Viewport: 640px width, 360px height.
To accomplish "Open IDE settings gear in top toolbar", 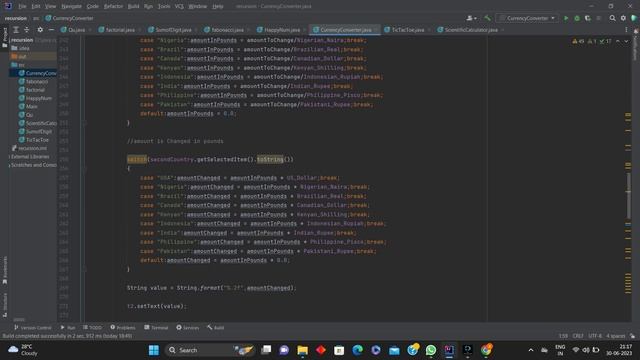I will 623,18.
